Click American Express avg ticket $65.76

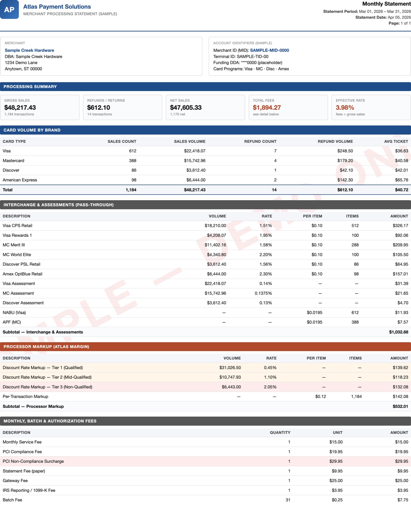coord(402,180)
